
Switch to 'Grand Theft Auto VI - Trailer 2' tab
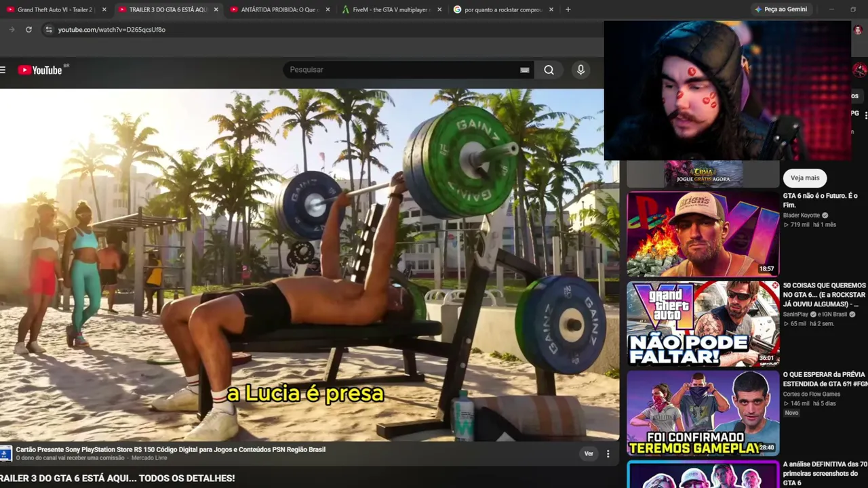tap(54, 9)
